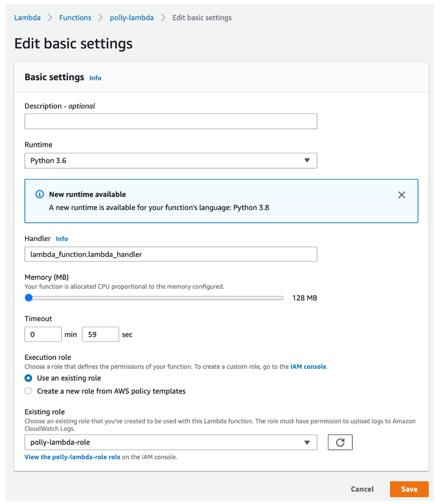Click the Handler text field

[171, 254]
